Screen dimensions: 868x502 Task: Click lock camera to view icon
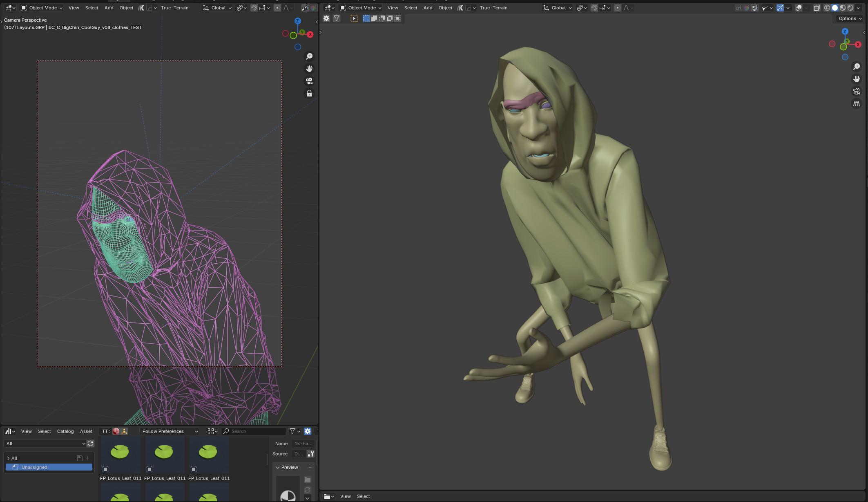(309, 94)
